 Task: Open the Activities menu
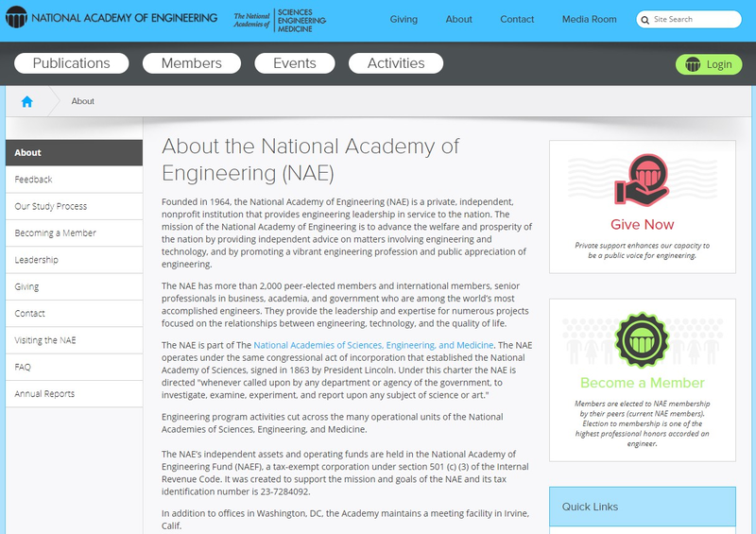pos(396,63)
